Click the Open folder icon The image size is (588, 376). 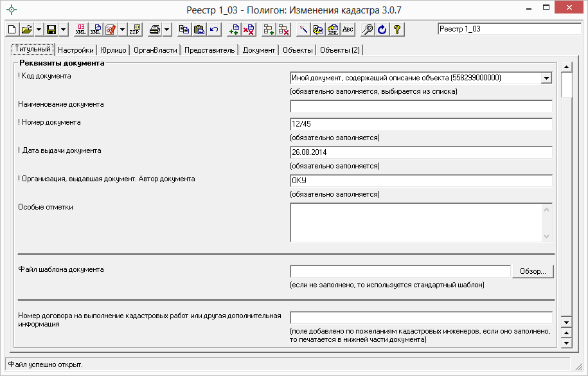pos(26,30)
